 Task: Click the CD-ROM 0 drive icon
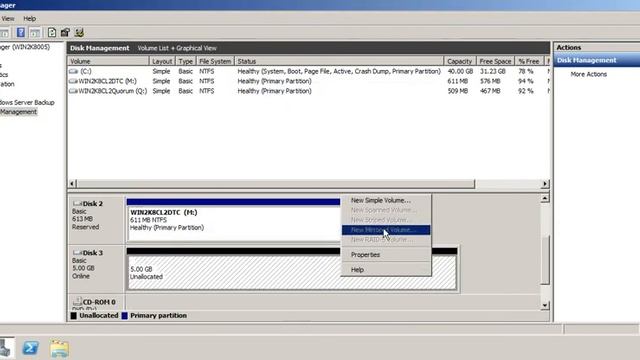pyautogui.click(x=77, y=301)
